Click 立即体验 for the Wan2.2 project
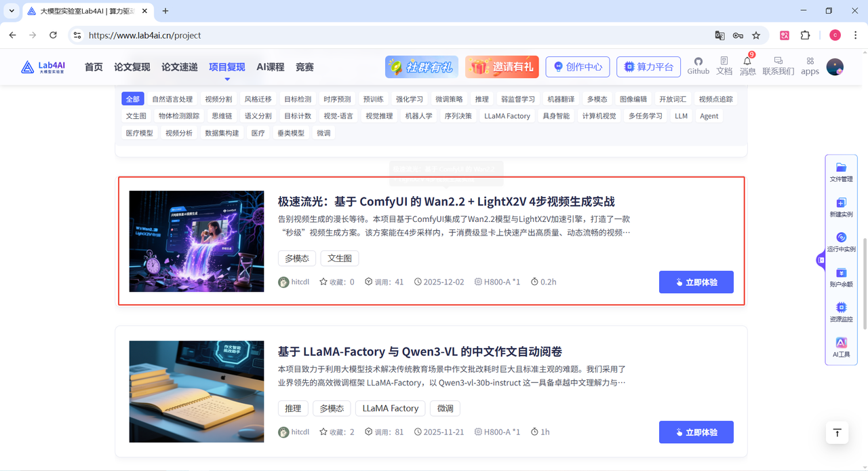The height and width of the screenshot is (471, 868). 696,282
